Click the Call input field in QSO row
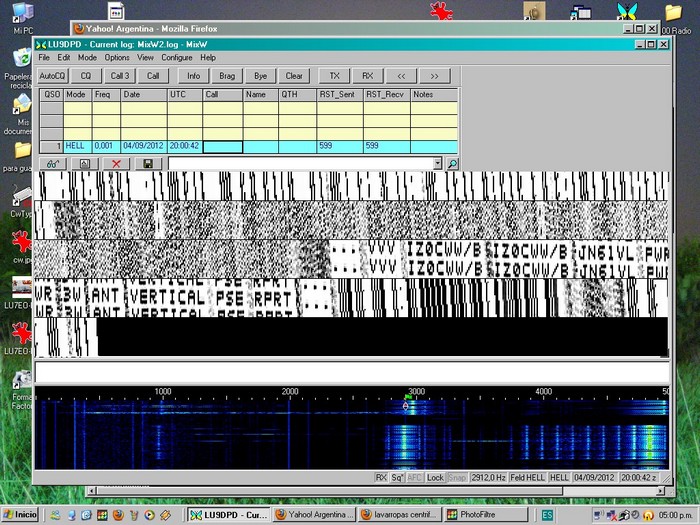 tap(222, 146)
